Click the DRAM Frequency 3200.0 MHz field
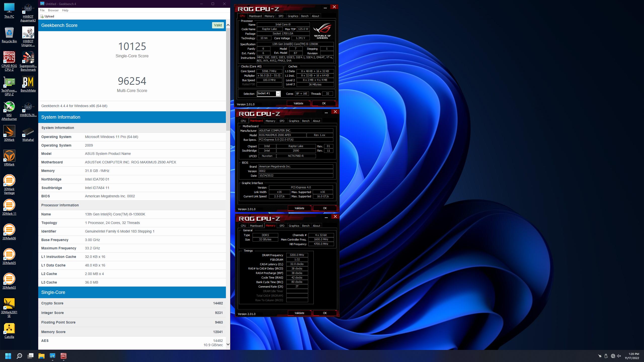 pyautogui.click(x=297, y=255)
